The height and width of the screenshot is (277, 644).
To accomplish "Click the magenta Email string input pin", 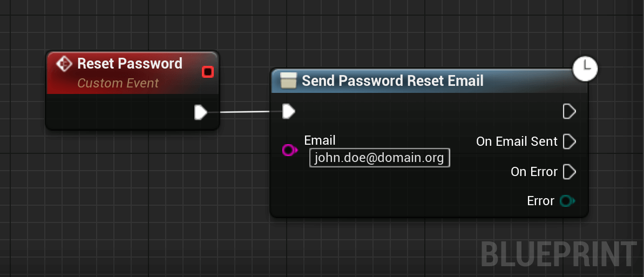I will (289, 150).
